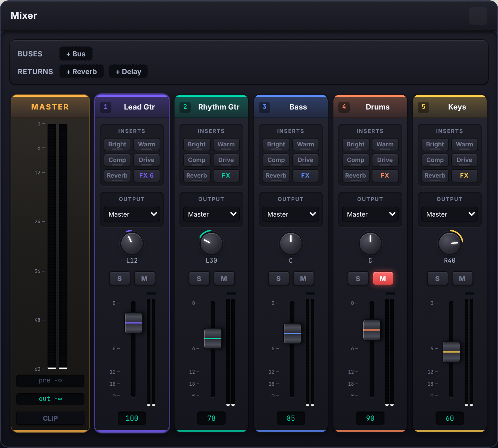498x448 pixels.
Task: Click the Rhythm Gtr pan knob
Action: point(211,243)
